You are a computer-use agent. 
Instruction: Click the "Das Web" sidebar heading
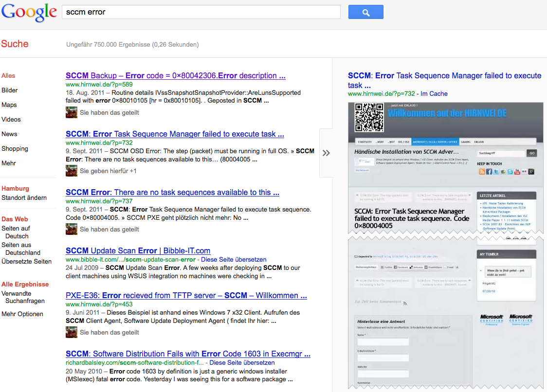(x=15, y=219)
